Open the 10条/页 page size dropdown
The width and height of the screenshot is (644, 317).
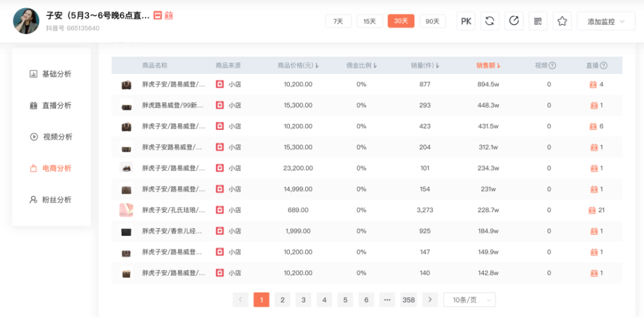click(x=469, y=300)
